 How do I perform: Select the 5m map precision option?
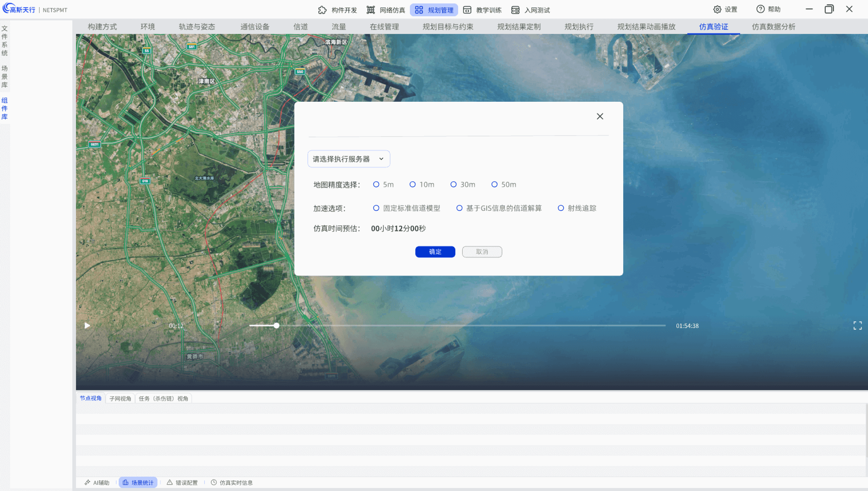point(376,184)
